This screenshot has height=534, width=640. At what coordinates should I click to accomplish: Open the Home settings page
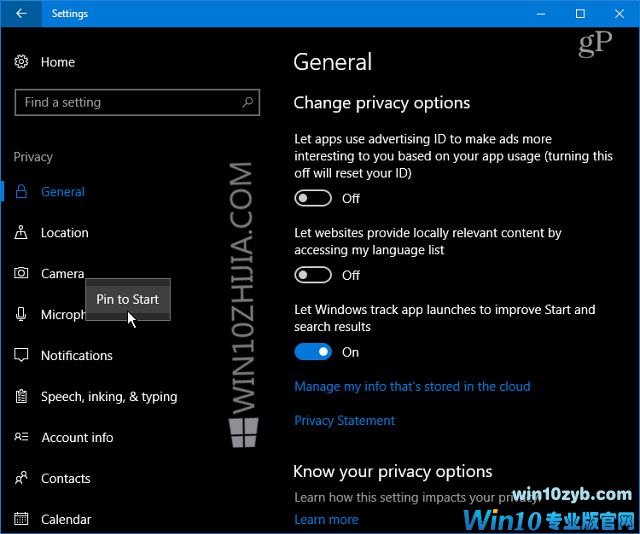click(x=58, y=62)
